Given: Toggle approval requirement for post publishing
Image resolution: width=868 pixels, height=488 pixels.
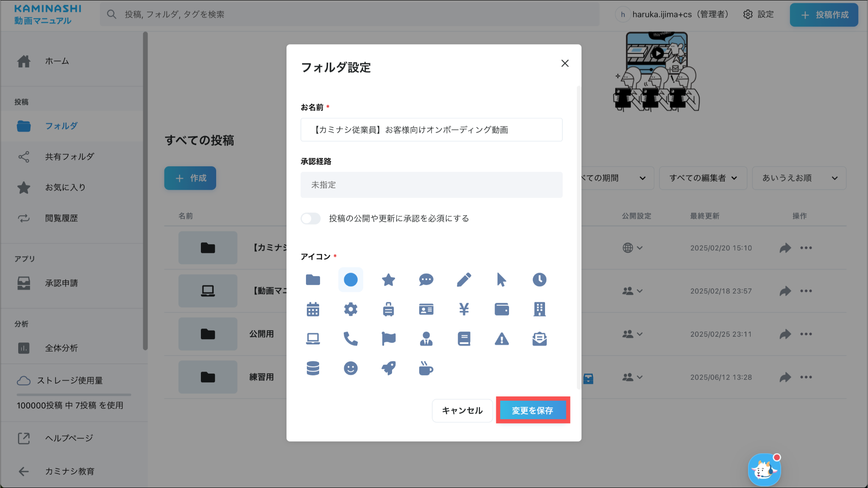Looking at the screenshot, I should (x=311, y=218).
